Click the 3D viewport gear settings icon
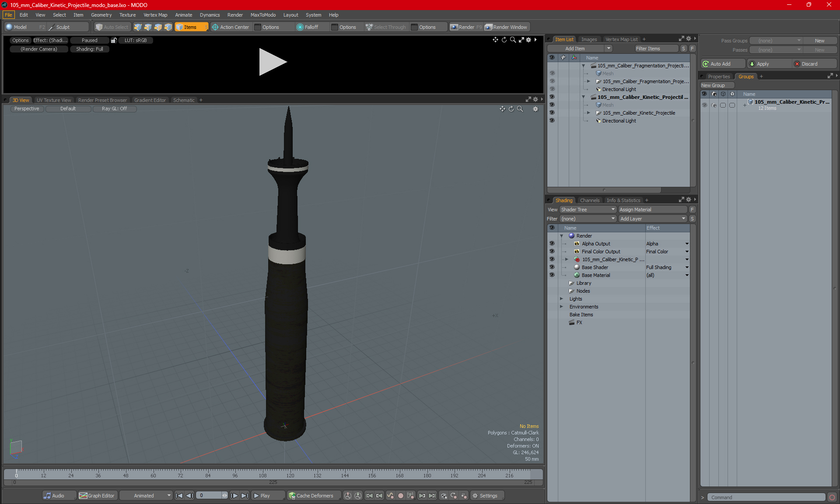 pyautogui.click(x=535, y=109)
